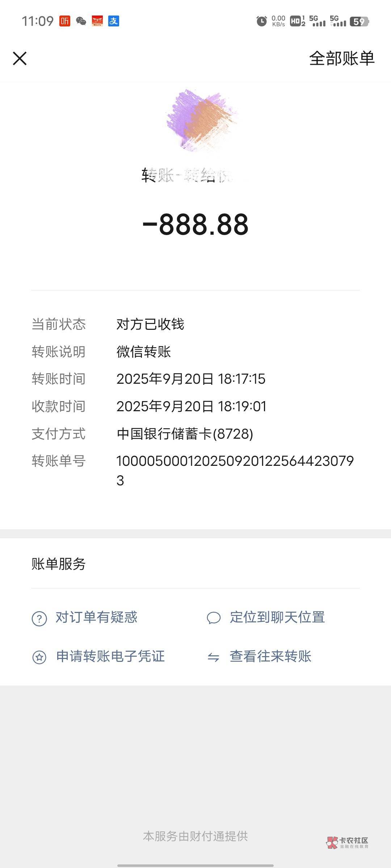Image resolution: width=391 pixels, height=868 pixels.
Task: Tap the star icon beside 申请转账电子凭证
Action: point(39,657)
